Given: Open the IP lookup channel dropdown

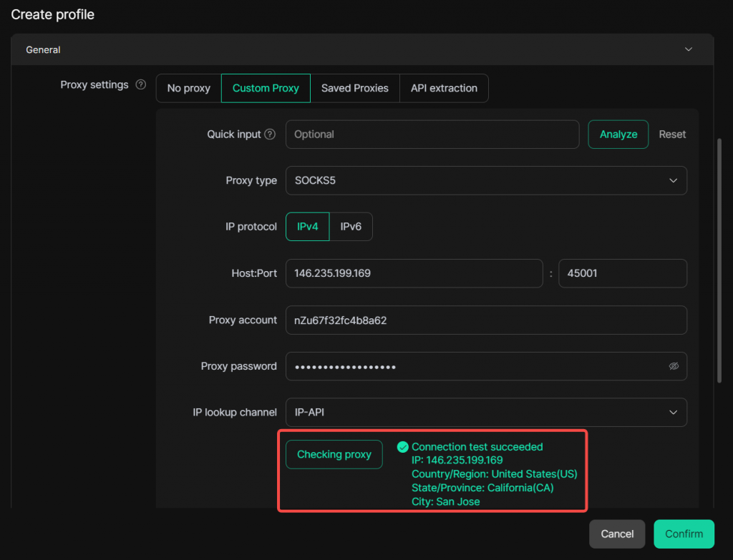Looking at the screenshot, I should [486, 413].
